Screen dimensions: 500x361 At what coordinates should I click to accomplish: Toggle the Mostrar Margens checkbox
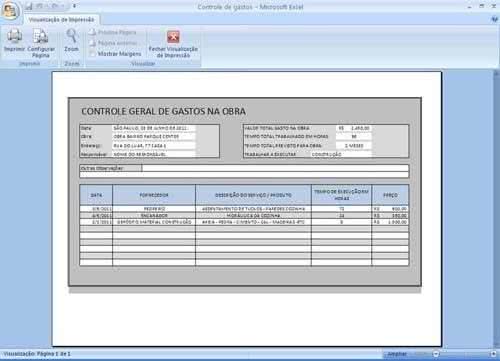(x=92, y=54)
